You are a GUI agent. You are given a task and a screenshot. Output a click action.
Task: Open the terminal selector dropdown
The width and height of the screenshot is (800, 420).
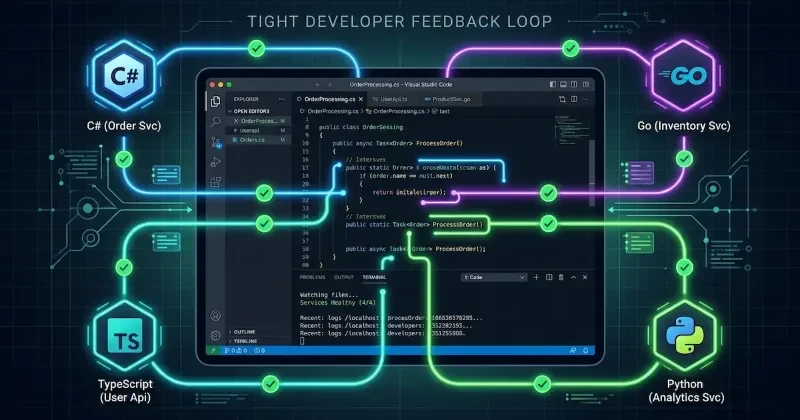494,277
